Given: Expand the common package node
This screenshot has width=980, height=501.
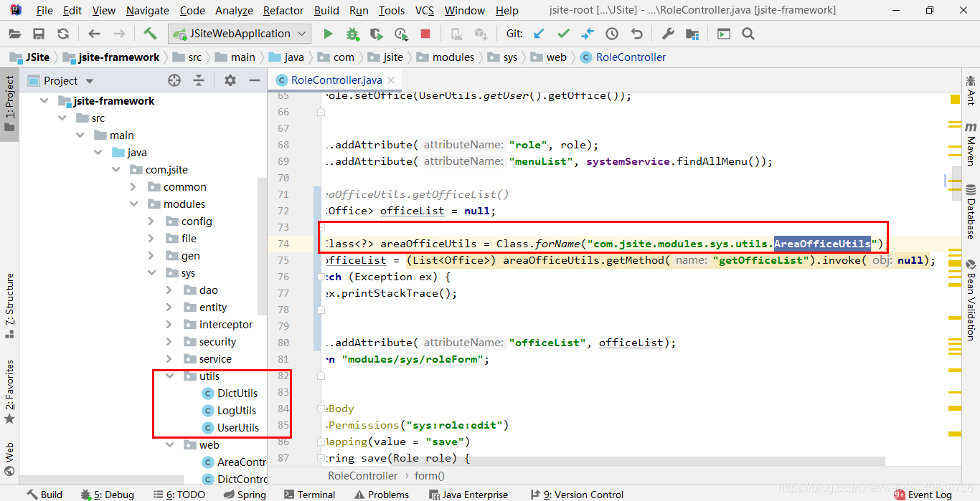Looking at the screenshot, I should [x=133, y=187].
